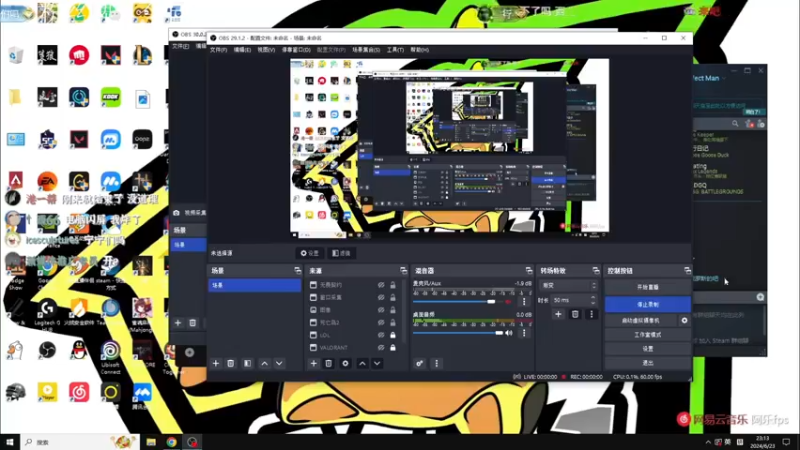Toggle visibility of LOL source
Viewport: 800px width, 450px height.
[x=381, y=335]
